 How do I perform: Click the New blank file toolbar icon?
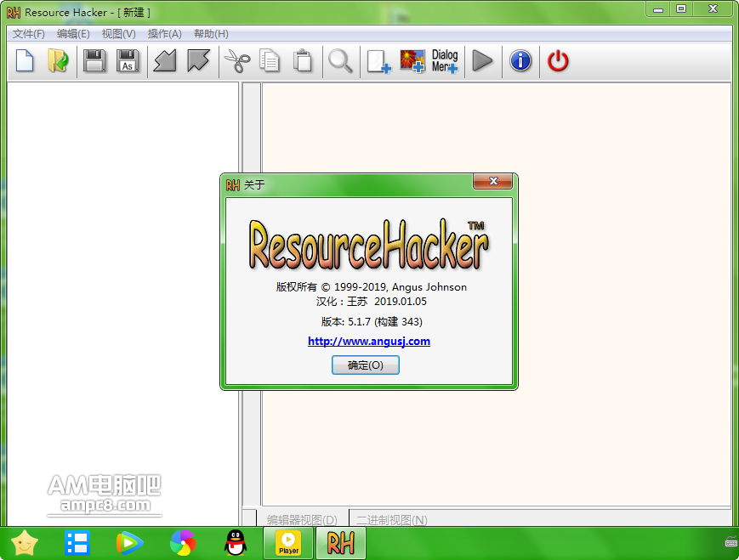pos(25,60)
